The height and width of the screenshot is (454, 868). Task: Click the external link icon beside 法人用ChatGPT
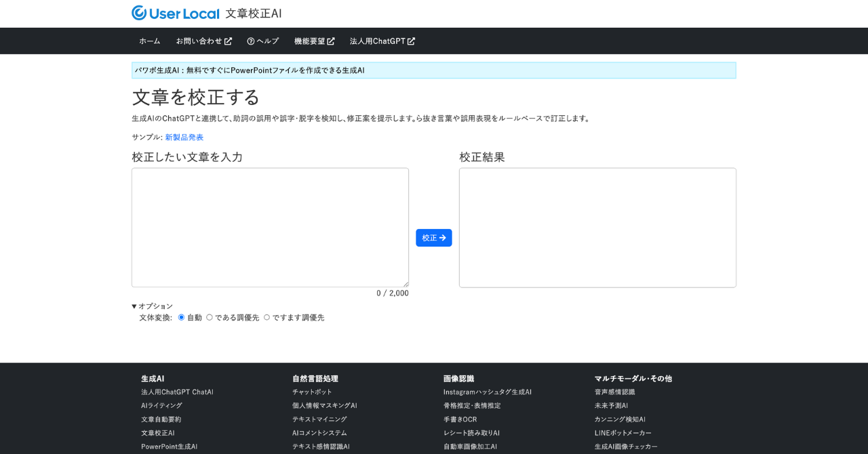pyautogui.click(x=411, y=41)
